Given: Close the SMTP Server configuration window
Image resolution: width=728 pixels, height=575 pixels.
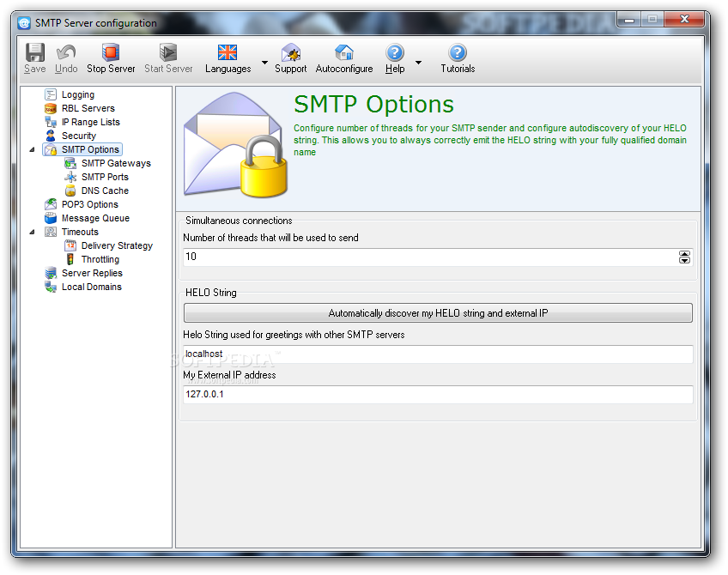Looking at the screenshot, I should coord(684,19).
